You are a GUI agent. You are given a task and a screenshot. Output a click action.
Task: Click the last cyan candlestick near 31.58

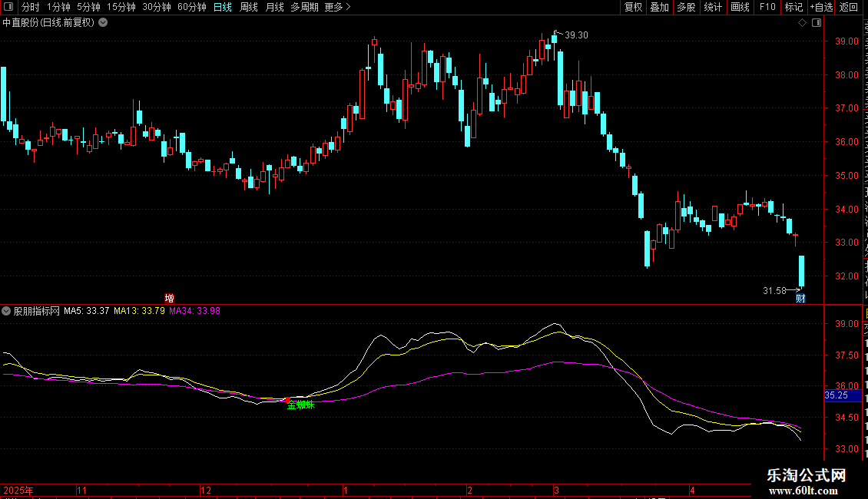coord(801,271)
